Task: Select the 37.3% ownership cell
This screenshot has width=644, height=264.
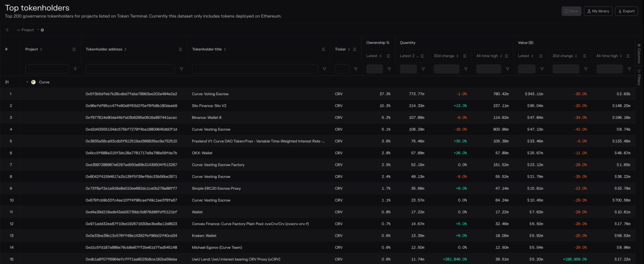Action: [x=385, y=94]
